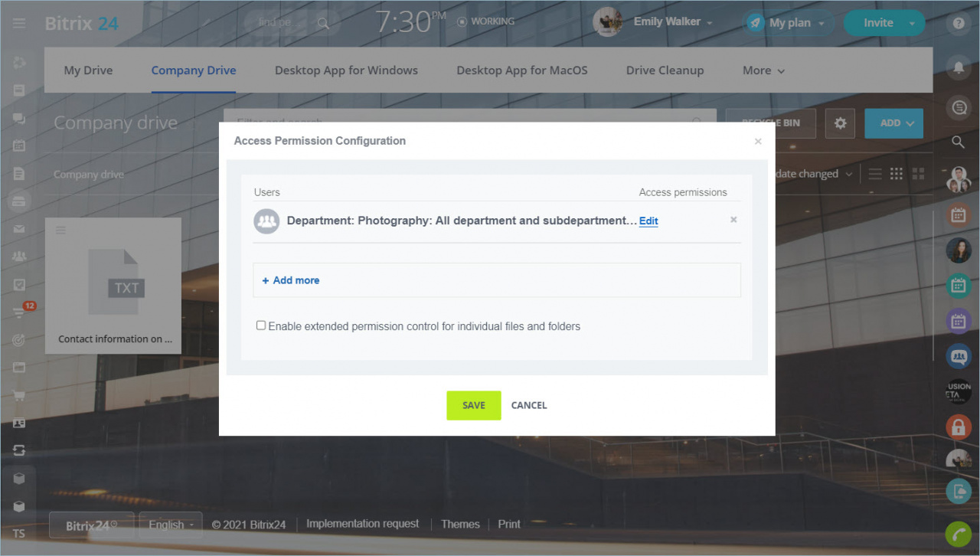The height and width of the screenshot is (556, 980).
Task: Switch to list view in Company drive
Action: coord(875,174)
